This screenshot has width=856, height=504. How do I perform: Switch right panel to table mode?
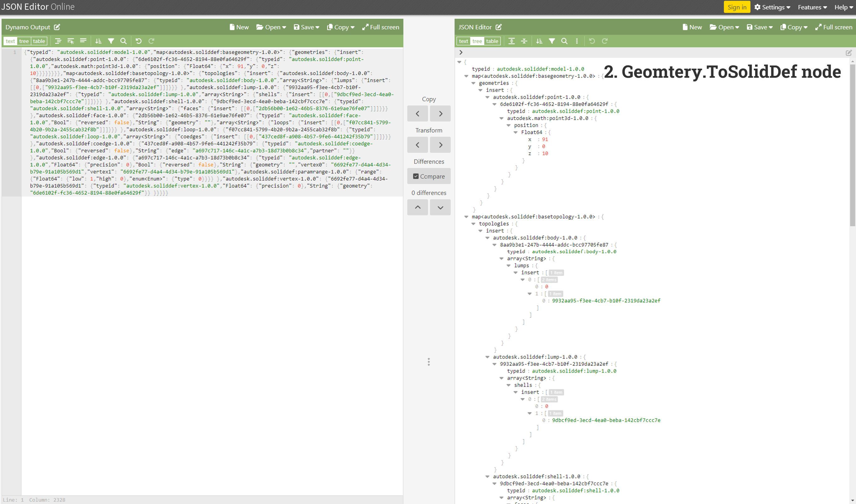coord(492,41)
